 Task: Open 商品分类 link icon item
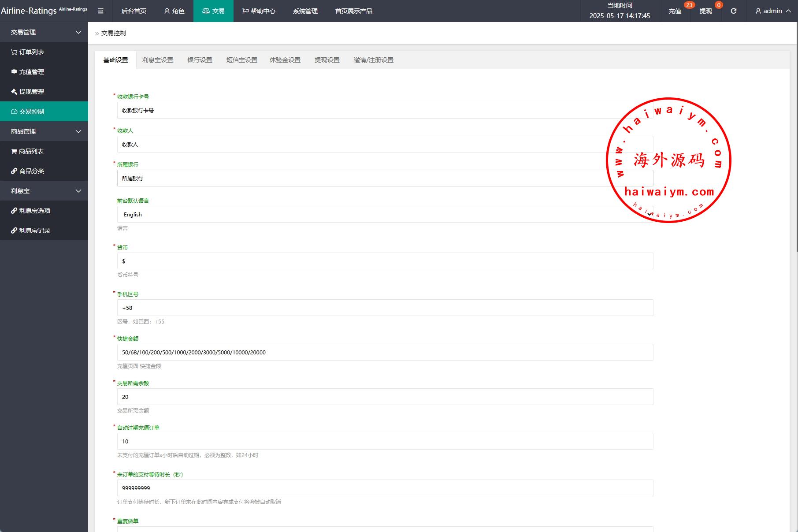(28, 171)
